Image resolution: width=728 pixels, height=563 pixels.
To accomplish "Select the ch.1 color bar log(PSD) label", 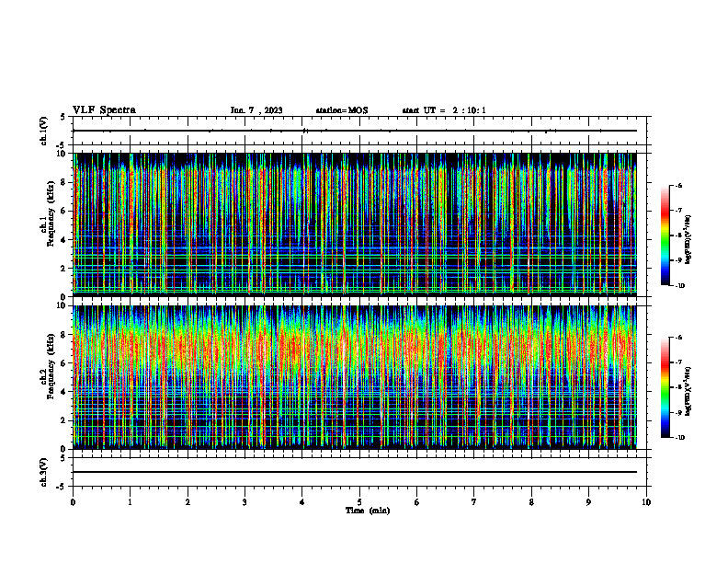I will 688,240.
